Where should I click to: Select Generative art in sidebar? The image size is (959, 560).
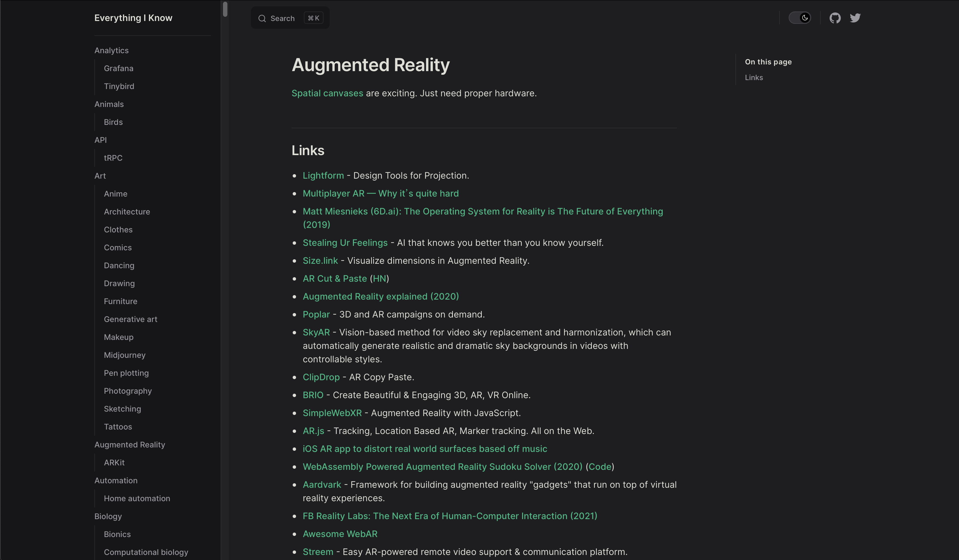tap(131, 319)
